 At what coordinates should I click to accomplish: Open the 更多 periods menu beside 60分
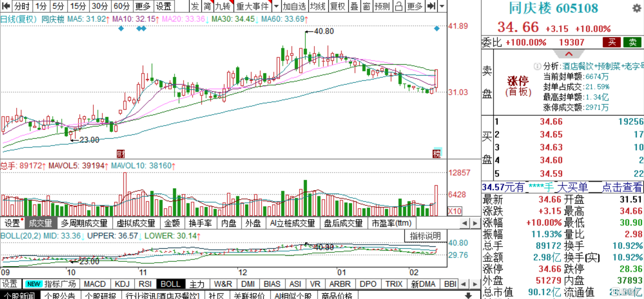pyautogui.click(x=143, y=6)
